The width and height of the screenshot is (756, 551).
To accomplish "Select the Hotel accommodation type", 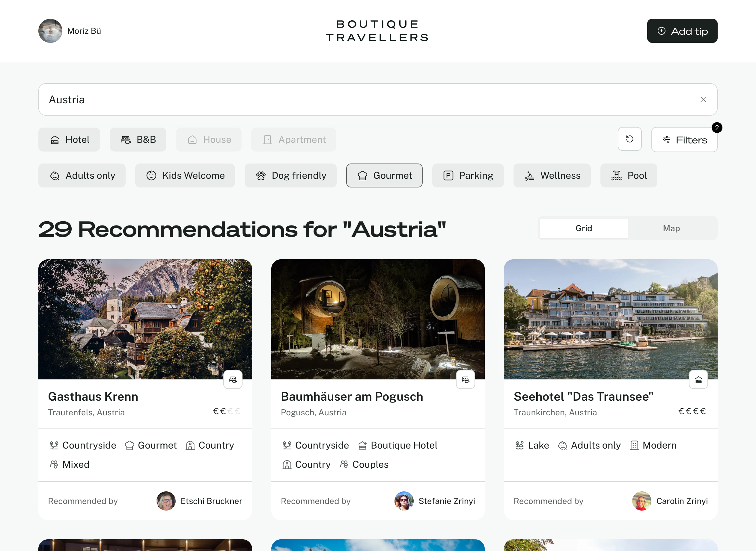I will 69,140.
